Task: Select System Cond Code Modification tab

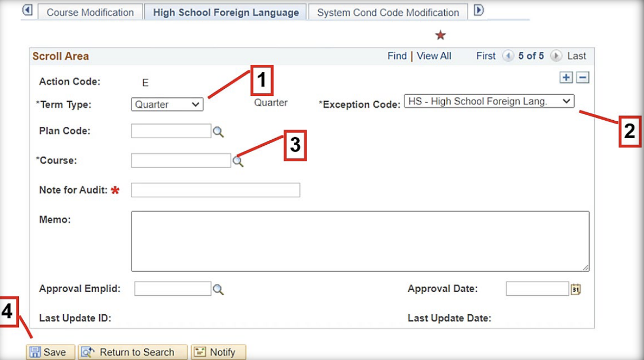Action: pyautogui.click(x=388, y=12)
